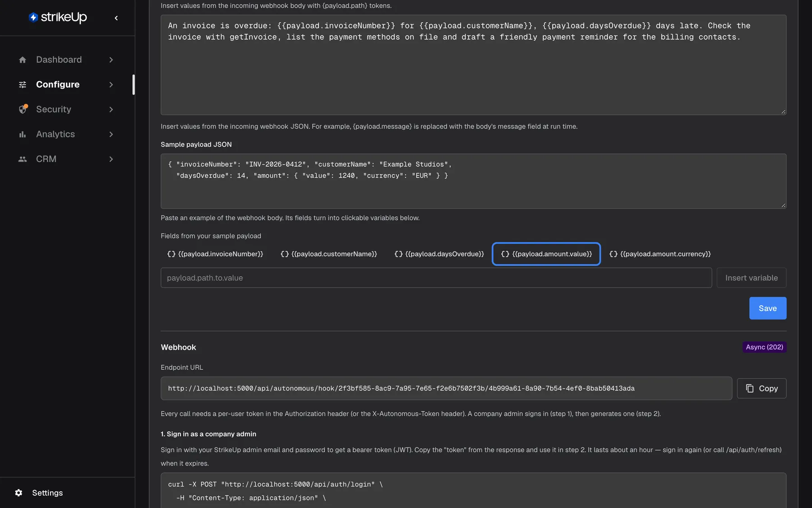
Task: Click the Dashboard home icon
Action: click(23, 60)
